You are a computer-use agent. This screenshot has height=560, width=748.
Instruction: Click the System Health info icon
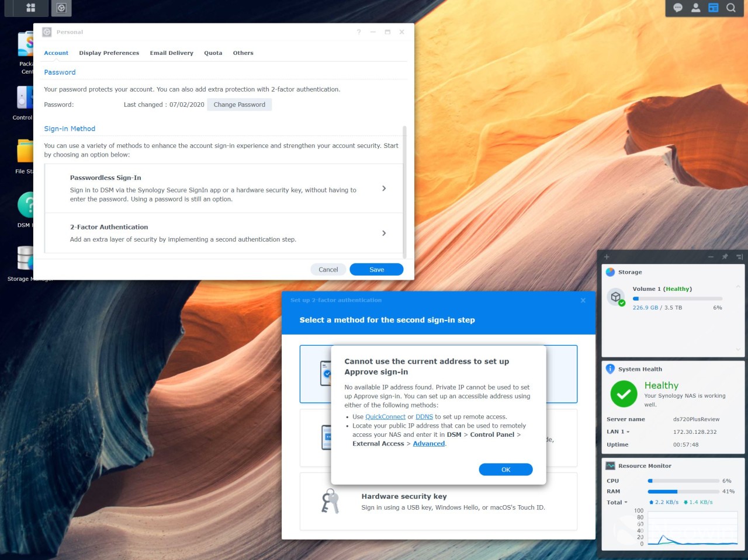pos(610,369)
